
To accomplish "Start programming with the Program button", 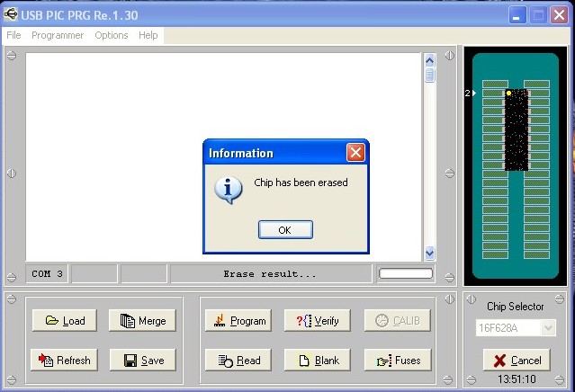I will pyautogui.click(x=238, y=321).
